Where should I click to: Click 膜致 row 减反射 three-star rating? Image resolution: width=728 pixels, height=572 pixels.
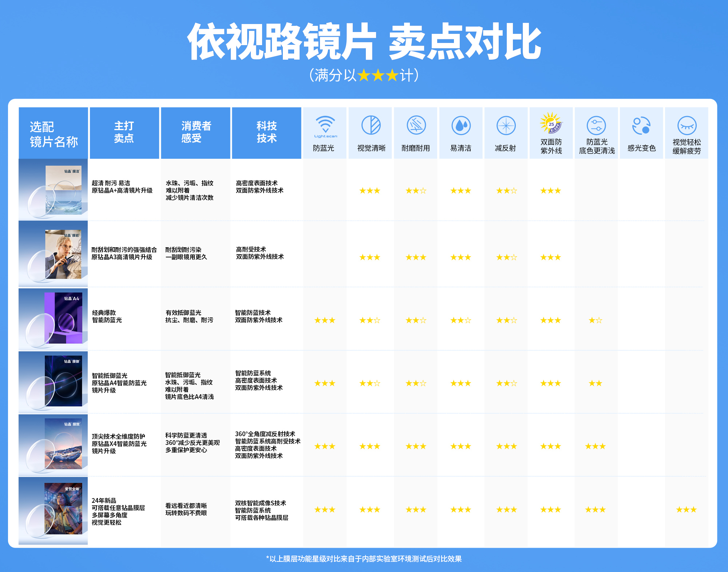point(506,446)
